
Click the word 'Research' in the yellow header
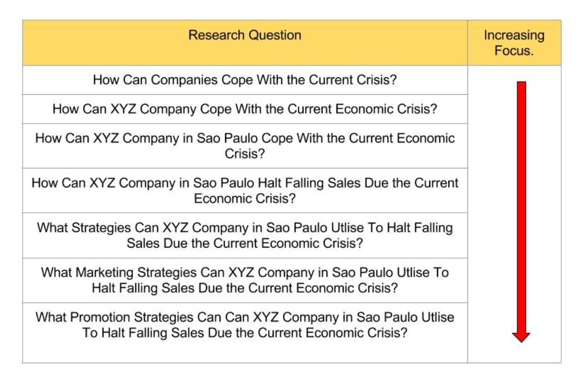[216, 35]
